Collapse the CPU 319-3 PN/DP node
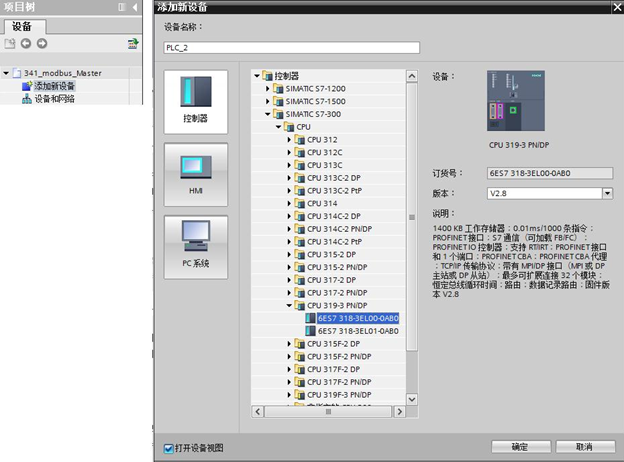The image size is (624, 462). pyautogui.click(x=289, y=305)
